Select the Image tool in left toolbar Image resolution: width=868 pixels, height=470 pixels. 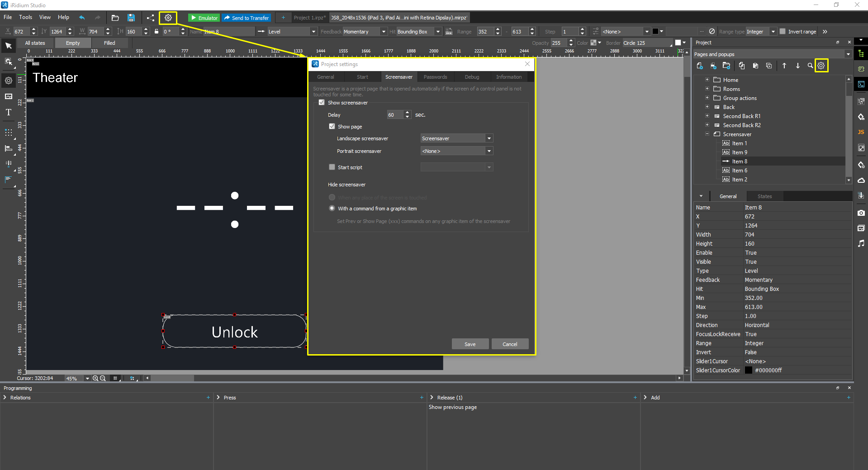[9, 96]
